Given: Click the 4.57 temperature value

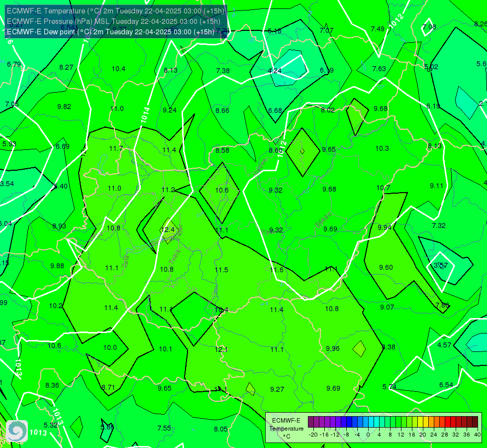Looking at the screenshot, I should coord(444,345).
